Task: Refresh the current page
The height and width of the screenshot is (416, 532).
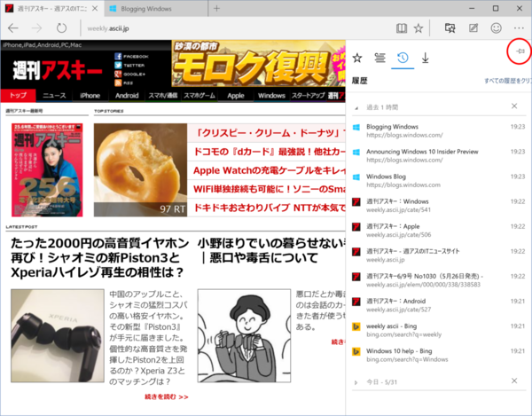Action: [61, 28]
